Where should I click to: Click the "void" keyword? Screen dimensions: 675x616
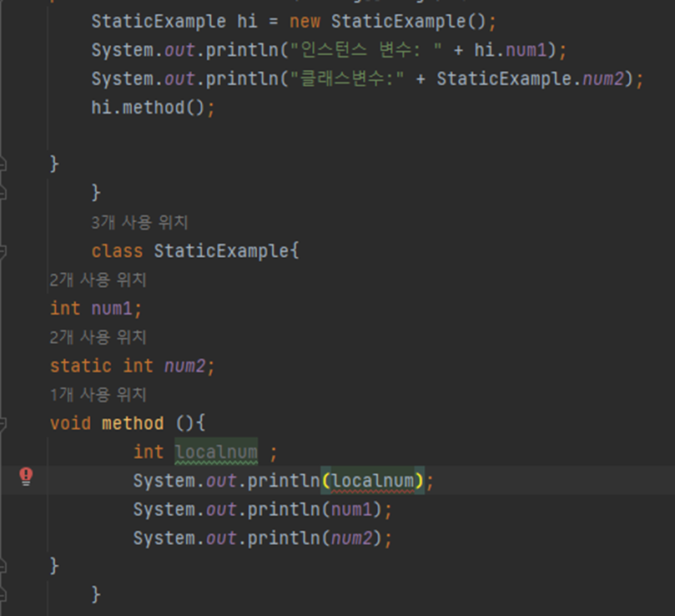[71, 423]
